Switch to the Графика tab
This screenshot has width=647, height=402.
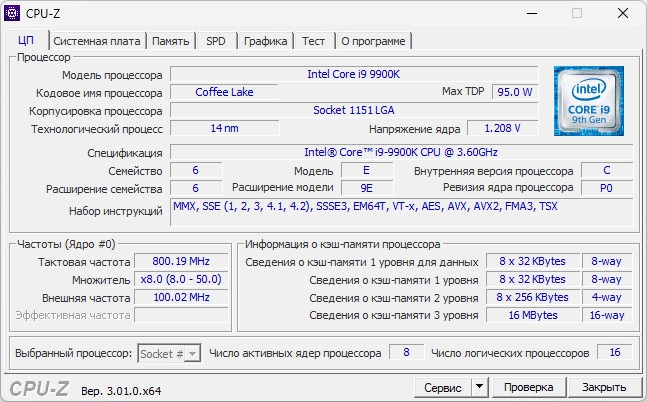click(x=265, y=41)
